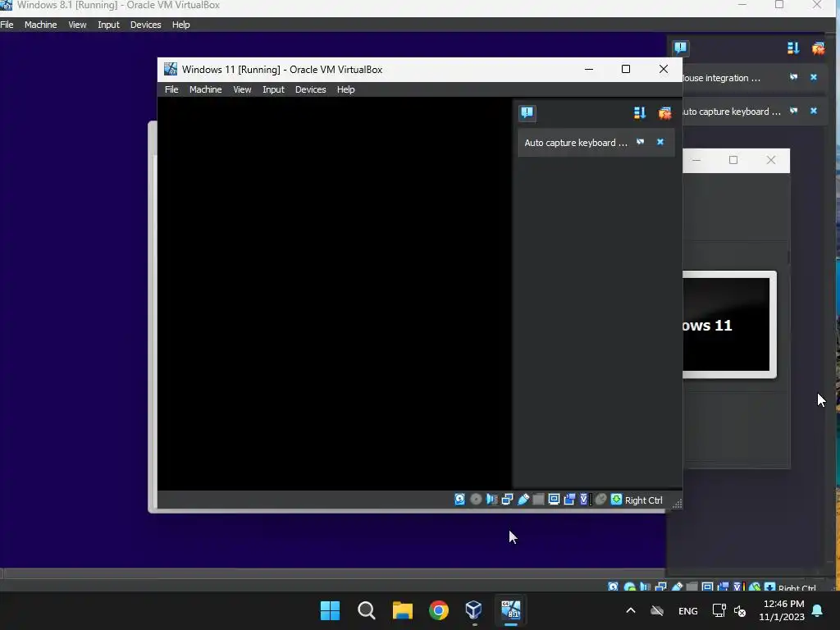Click mouse integration icon in Windows 8.1 VM status bar
This screenshot has height=630, width=840.
tap(755, 587)
